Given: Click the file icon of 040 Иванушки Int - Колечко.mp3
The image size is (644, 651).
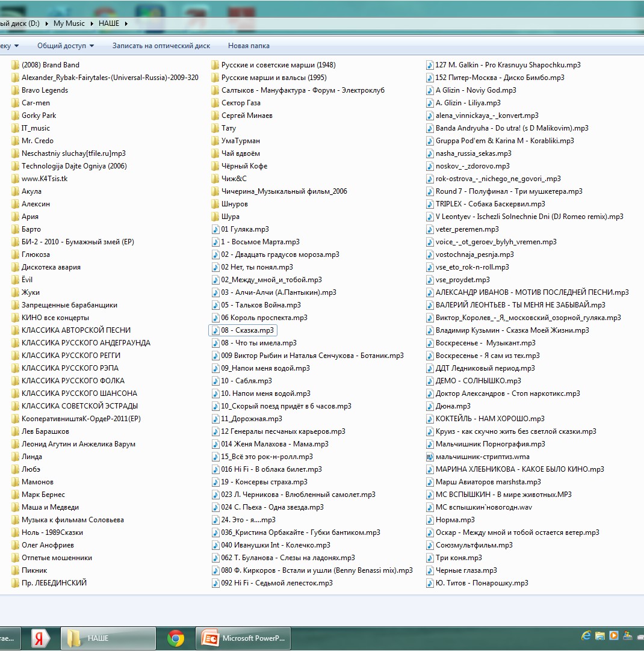Looking at the screenshot, I should [215, 545].
